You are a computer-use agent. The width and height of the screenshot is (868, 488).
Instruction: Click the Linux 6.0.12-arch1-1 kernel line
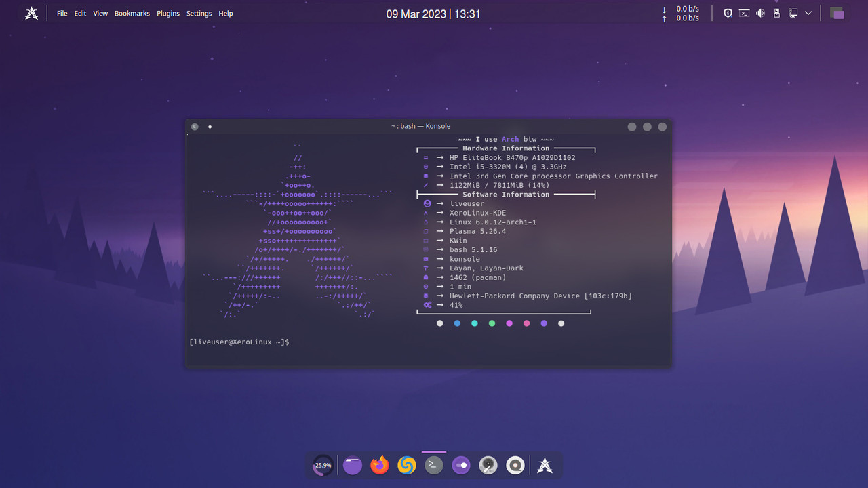point(493,222)
